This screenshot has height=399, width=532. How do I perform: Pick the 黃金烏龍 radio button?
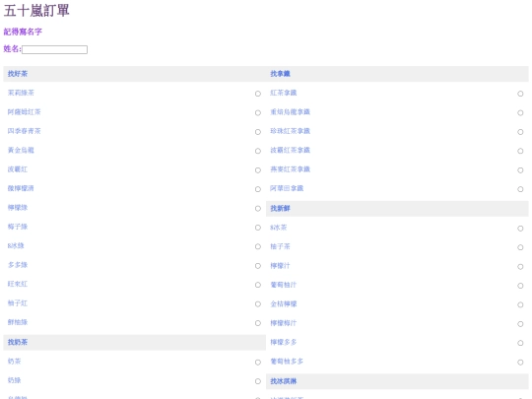tap(258, 151)
